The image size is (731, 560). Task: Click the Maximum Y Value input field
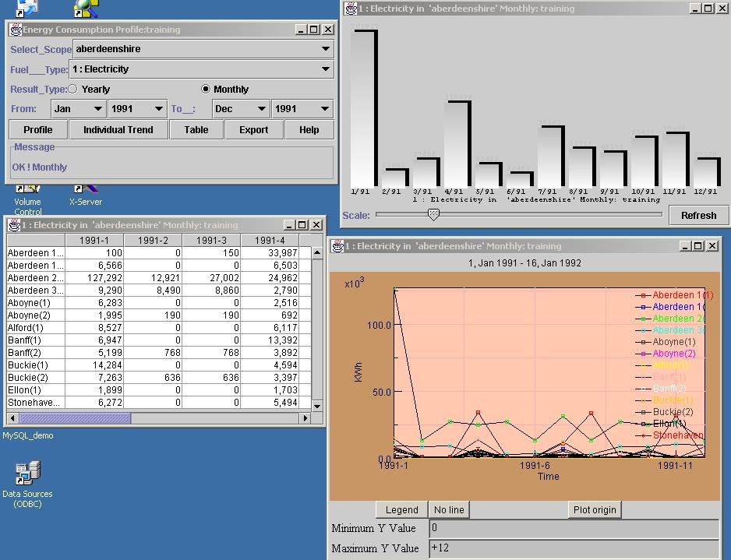[574, 548]
